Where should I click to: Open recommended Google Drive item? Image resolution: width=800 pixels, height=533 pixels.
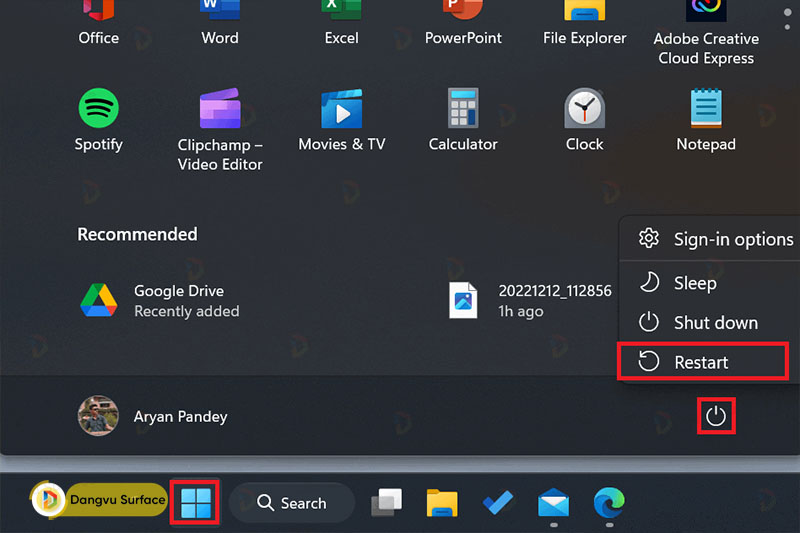tap(160, 300)
